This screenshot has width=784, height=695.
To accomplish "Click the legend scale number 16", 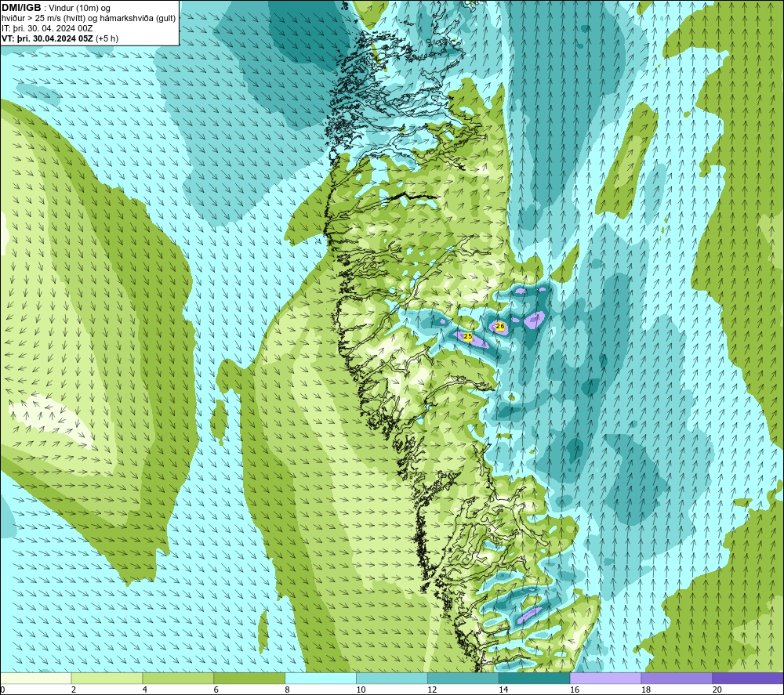I will (x=575, y=690).
